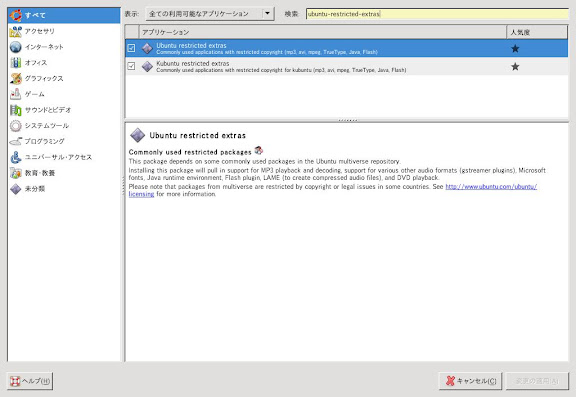576x397 pixels.
Task: Select the サウンドとビデオ category label
Action: 48,110
